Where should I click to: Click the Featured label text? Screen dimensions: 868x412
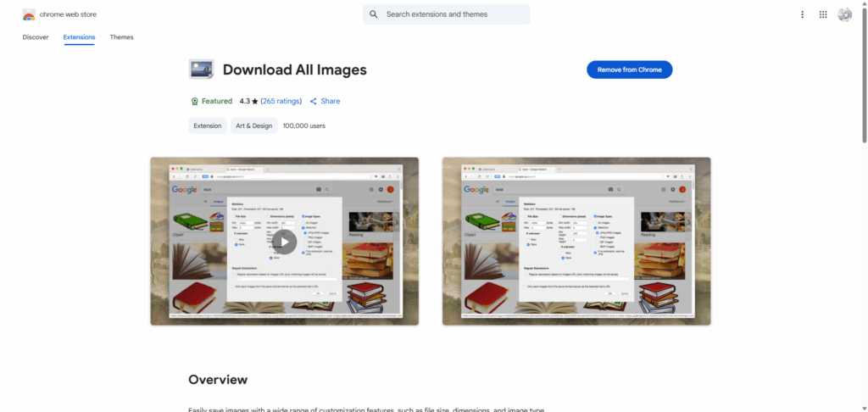click(x=217, y=102)
